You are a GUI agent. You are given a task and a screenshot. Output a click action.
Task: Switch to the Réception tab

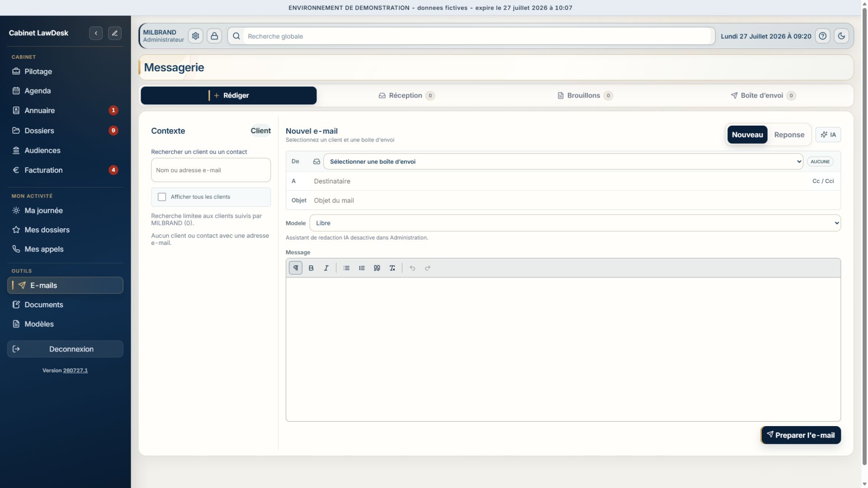coord(406,95)
